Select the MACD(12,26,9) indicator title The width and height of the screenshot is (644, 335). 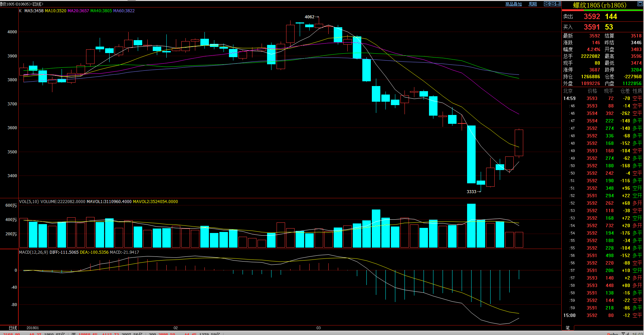tap(33, 252)
